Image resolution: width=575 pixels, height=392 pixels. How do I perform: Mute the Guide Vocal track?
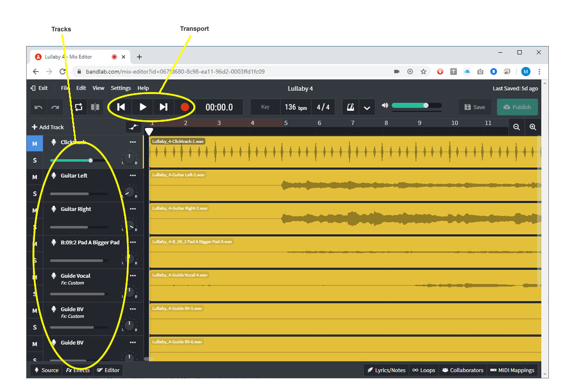(34, 277)
